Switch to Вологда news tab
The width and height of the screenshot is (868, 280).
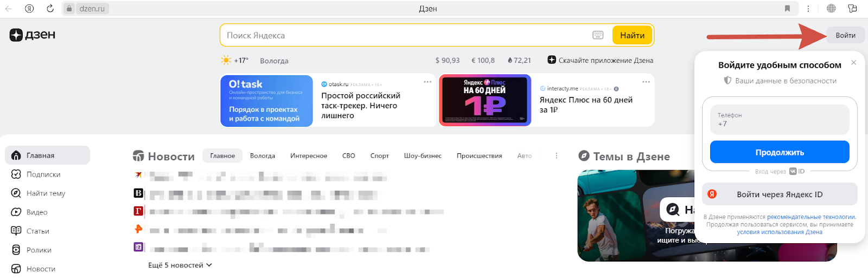[x=263, y=156]
